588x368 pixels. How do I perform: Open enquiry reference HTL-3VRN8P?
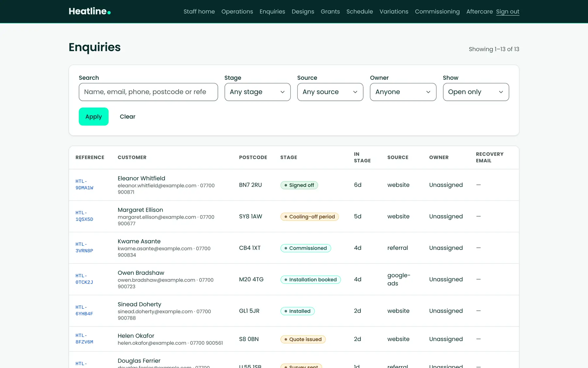[x=84, y=247]
